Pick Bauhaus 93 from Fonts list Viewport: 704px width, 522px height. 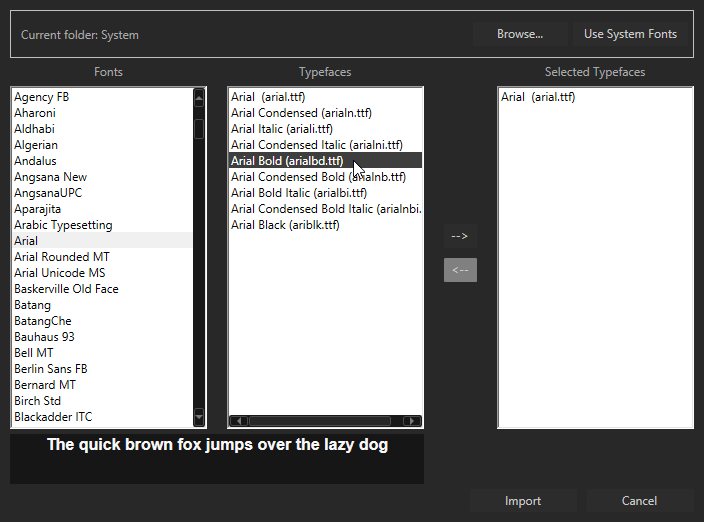point(44,337)
